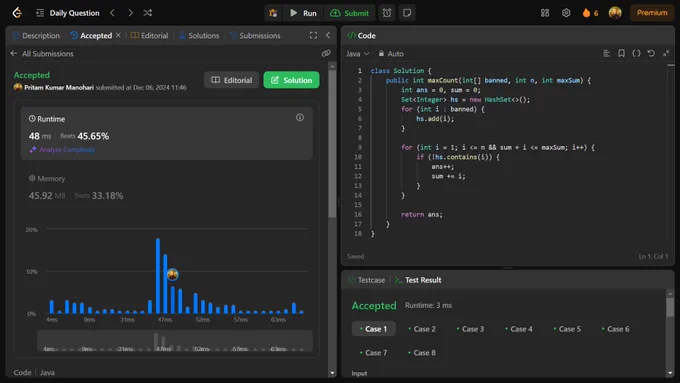This screenshot has height=383, width=680.
Task: Open the timer alarm clock icon
Action: tap(387, 13)
